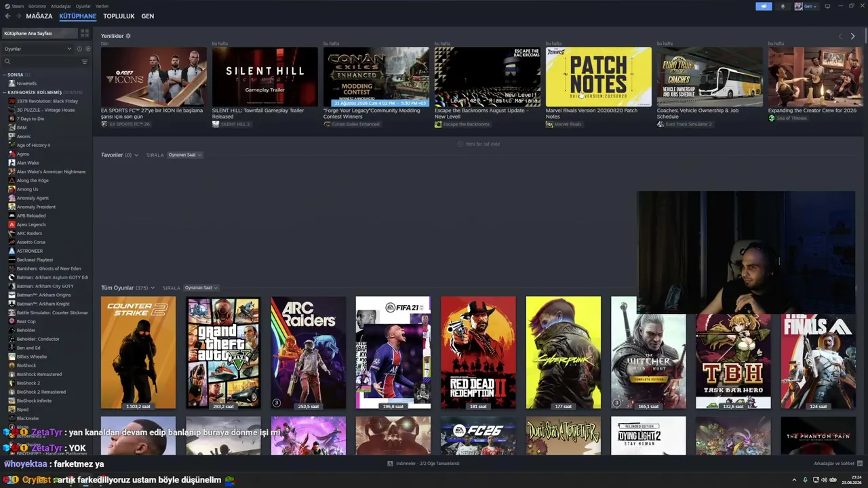Open notifications bell
This screenshot has height=488, width=868.
[783, 6]
